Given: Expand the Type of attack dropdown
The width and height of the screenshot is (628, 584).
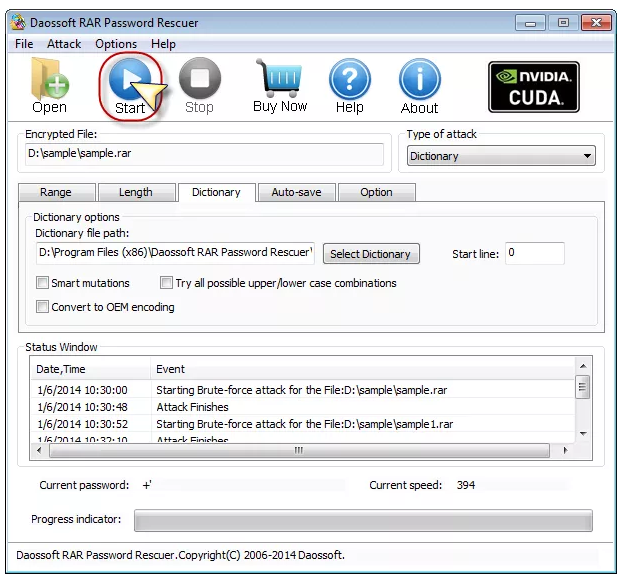Looking at the screenshot, I should (x=501, y=156).
